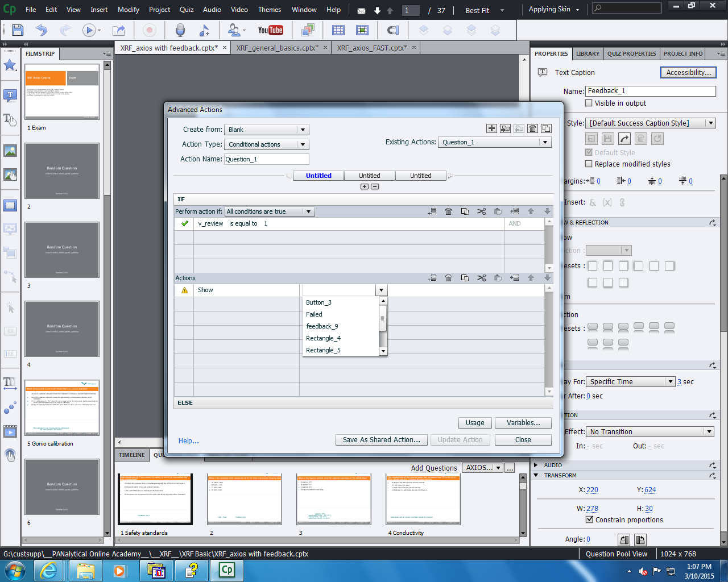
Task: Uncheck the Constrain proportions checkbox
Action: (589, 519)
